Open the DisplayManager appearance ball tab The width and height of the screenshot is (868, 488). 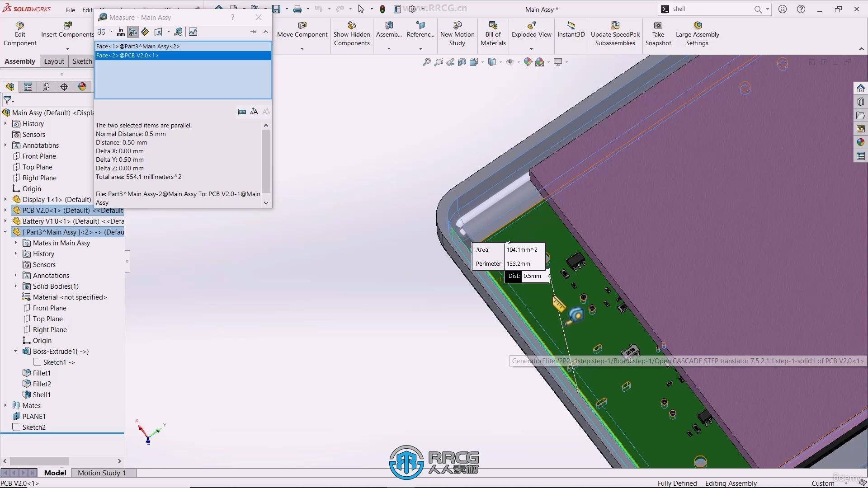point(82,87)
